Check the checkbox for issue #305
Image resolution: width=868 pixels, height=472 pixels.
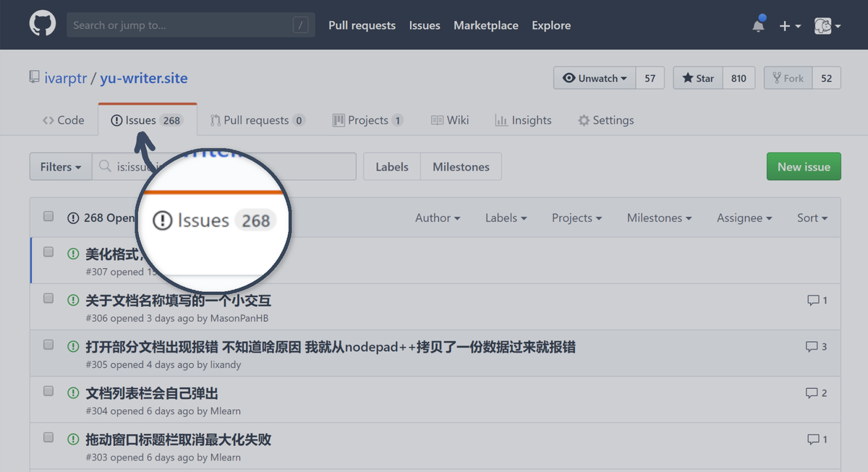[x=48, y=345]
